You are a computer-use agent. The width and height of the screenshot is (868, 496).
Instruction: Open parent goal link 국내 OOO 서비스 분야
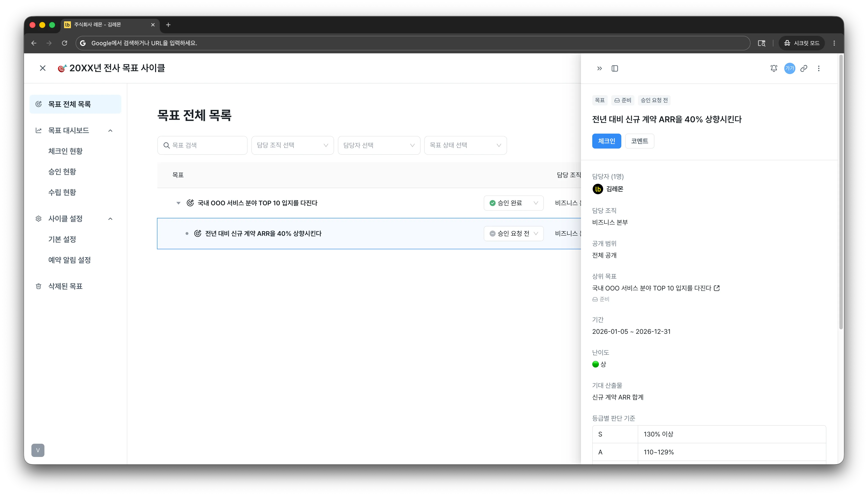(x=651, y=288)
